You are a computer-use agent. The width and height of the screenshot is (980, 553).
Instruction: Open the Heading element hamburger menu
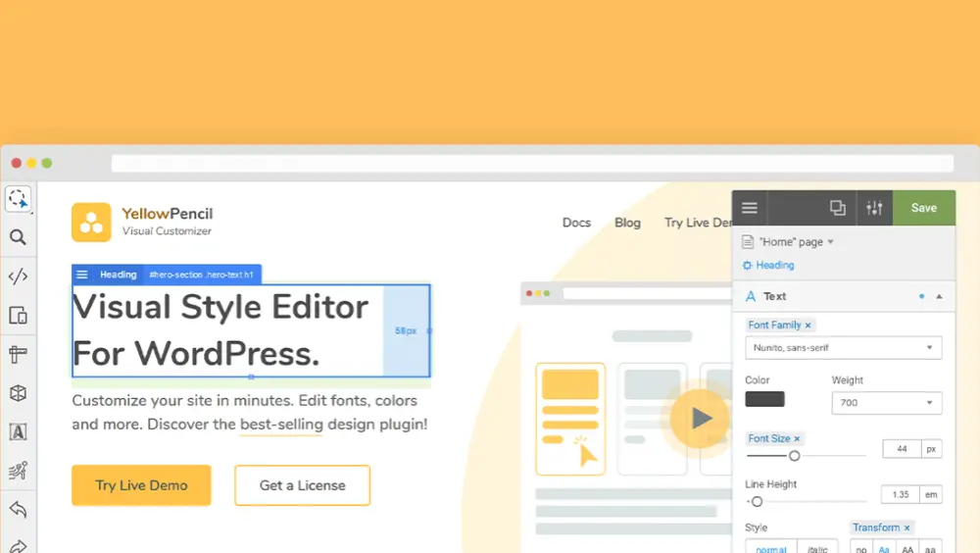pyautogui.click(x=82, y=275)
